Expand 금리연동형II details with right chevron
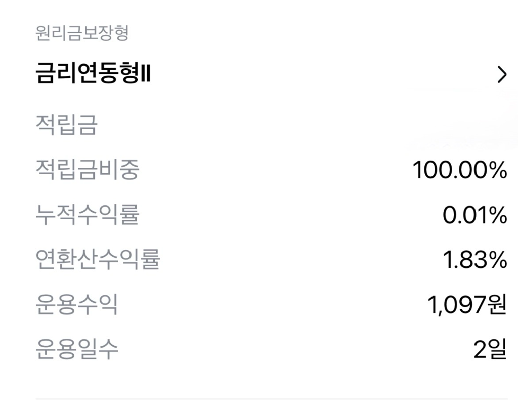The height and width of the screenshot is (420, 518). coord(501,75)
